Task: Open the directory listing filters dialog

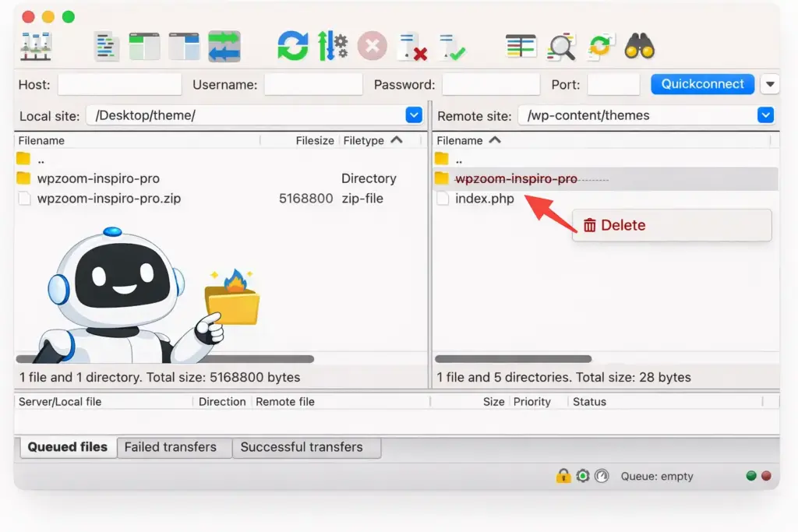Action: tap(521, 47)
